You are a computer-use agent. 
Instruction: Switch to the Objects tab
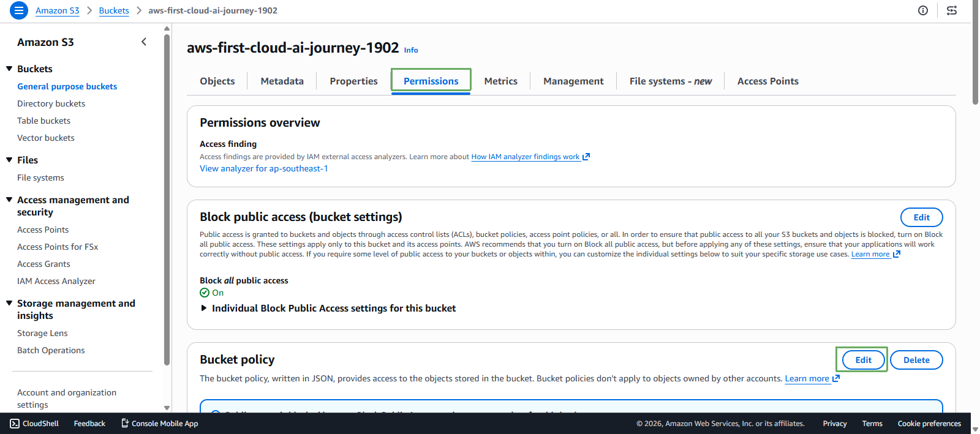[217, 81]
